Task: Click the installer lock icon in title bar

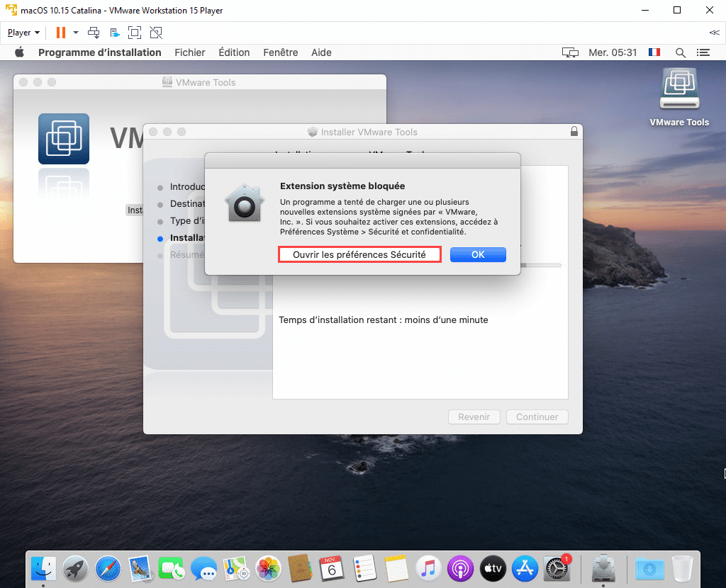Action: [574, 132]
